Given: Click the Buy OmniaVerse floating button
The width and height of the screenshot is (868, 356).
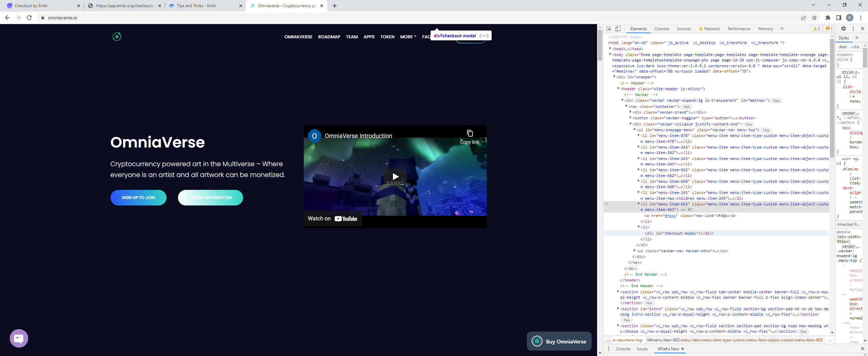Looking at the screenshot, I should tap(559, 341).
